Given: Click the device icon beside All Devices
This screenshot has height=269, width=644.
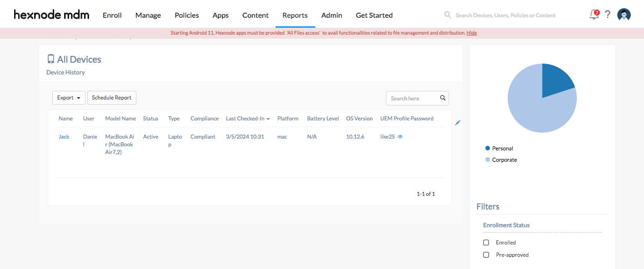Looking at the screenshot, I should point(51,59).
